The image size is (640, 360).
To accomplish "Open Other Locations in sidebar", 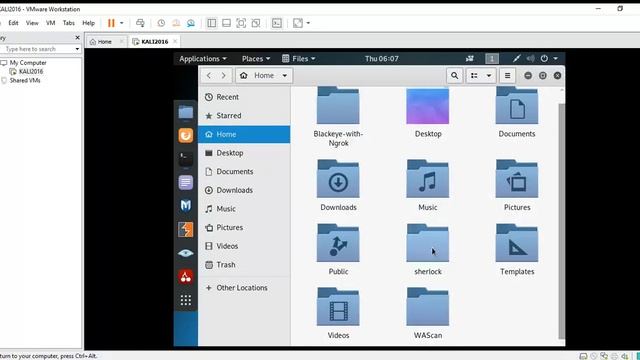I will coord(244,288).
